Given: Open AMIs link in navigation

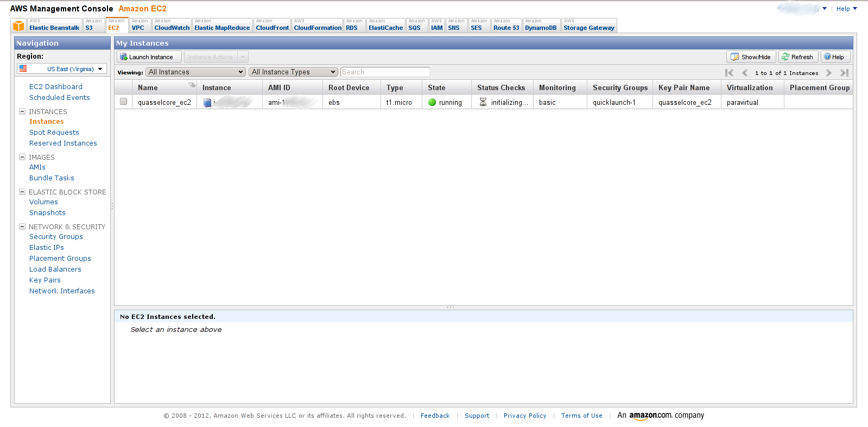Looking at the screenshot, I should coord(37,167).
